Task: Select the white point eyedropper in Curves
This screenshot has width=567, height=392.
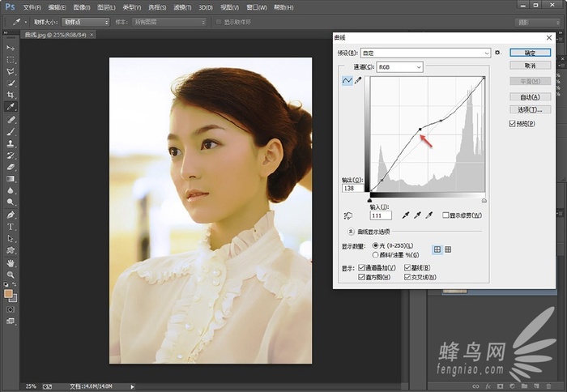Action: point(430,215)
